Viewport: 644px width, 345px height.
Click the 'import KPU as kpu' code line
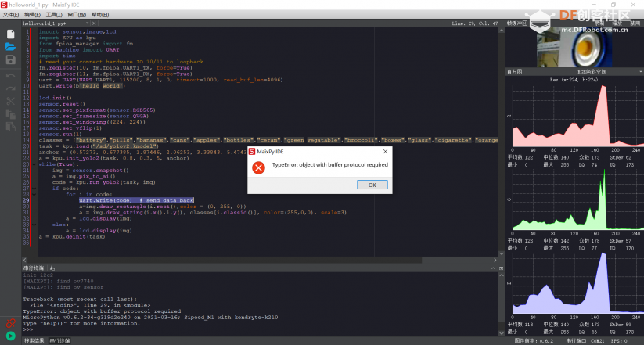(67, 38)
